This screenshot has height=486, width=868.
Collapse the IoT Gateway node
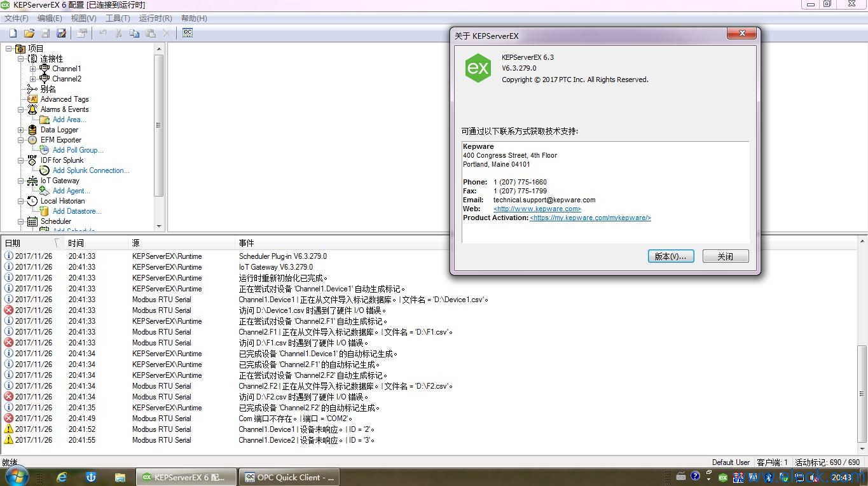[21, 181]
